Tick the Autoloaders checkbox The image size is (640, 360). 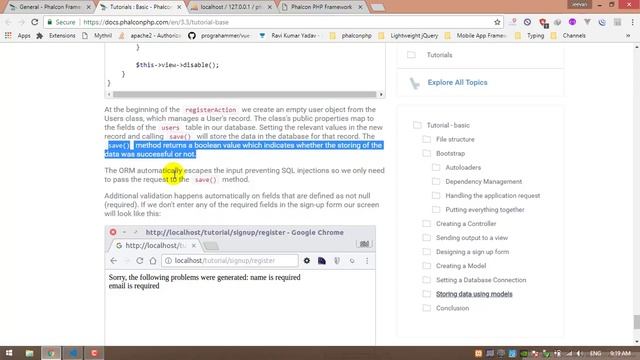[x=436, y=167]
